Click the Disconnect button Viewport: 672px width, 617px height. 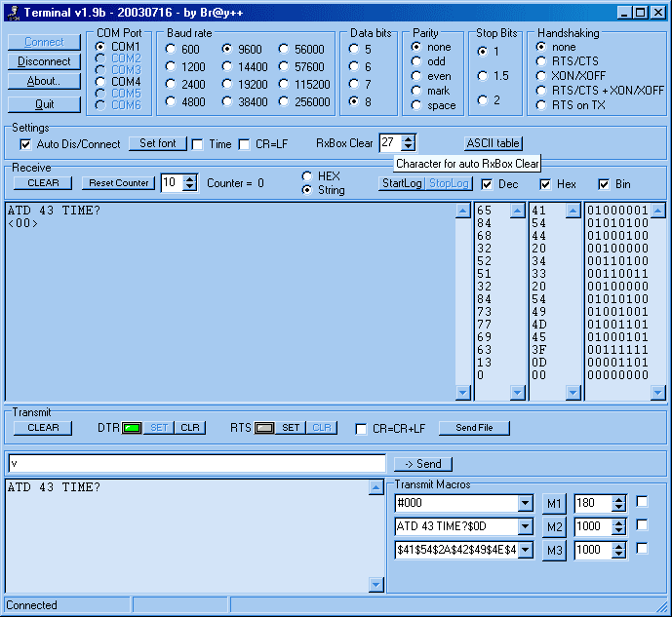click(x=44, y=61)
